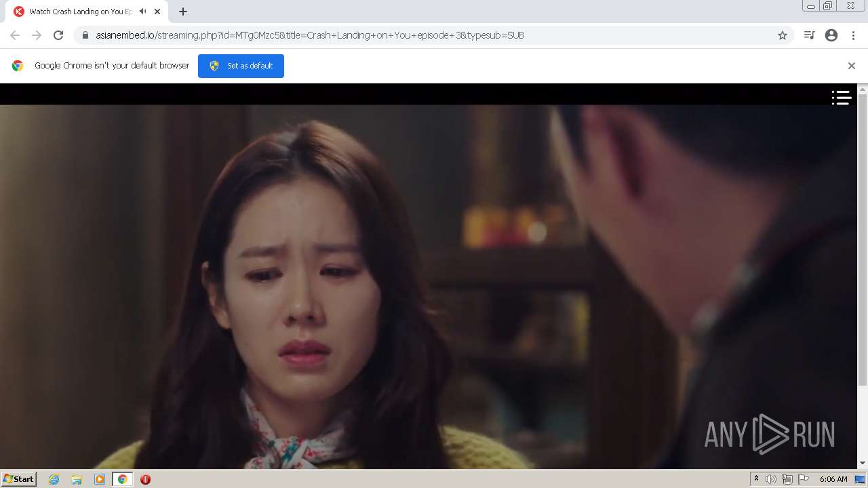The image size is (868, 488).
Task: Click the Chrome logo in the notification bar
Action: [x=18, y=66]
